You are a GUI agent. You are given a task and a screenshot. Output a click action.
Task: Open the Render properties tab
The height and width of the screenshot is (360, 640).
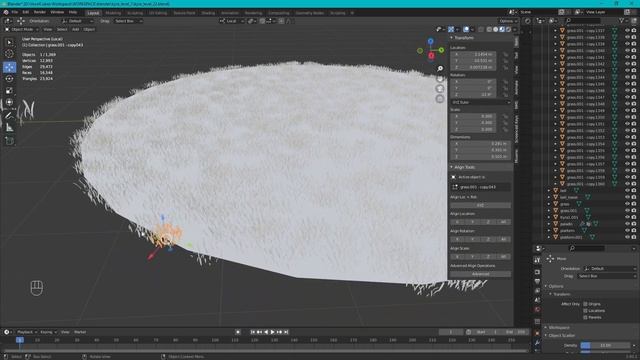[x=537, y=272]
